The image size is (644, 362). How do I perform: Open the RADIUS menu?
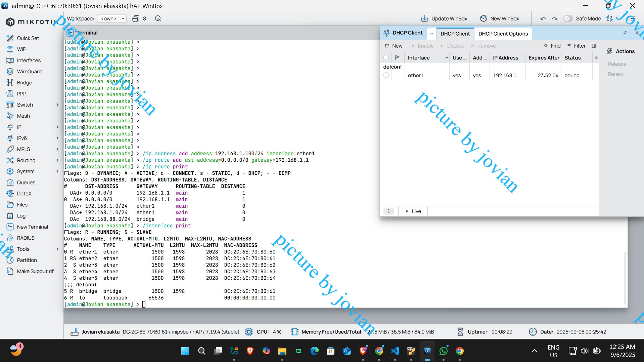click(26, 238)
